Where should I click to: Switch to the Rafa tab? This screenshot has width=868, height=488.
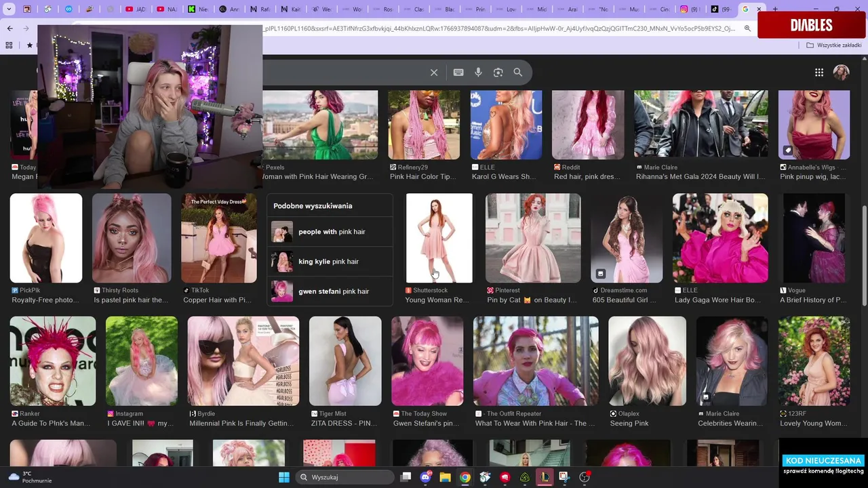(x=260, y=9)
